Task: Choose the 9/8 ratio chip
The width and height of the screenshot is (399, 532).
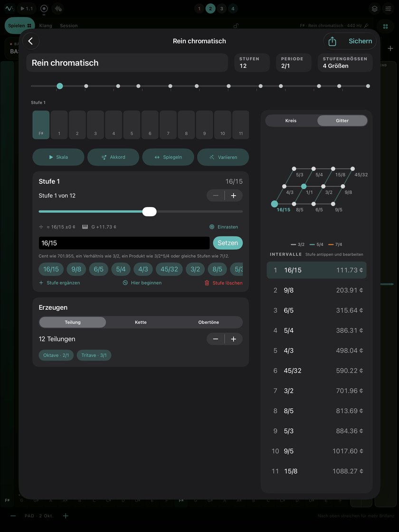Action: tap(76, 269)
